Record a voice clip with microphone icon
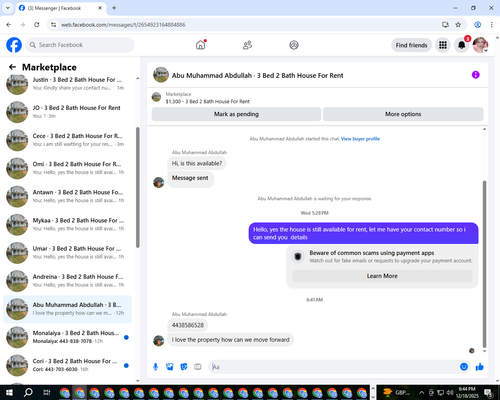Image resolution: width=500 pixels, height=400 pixels. pyautogui.click(x=155, y=367)
